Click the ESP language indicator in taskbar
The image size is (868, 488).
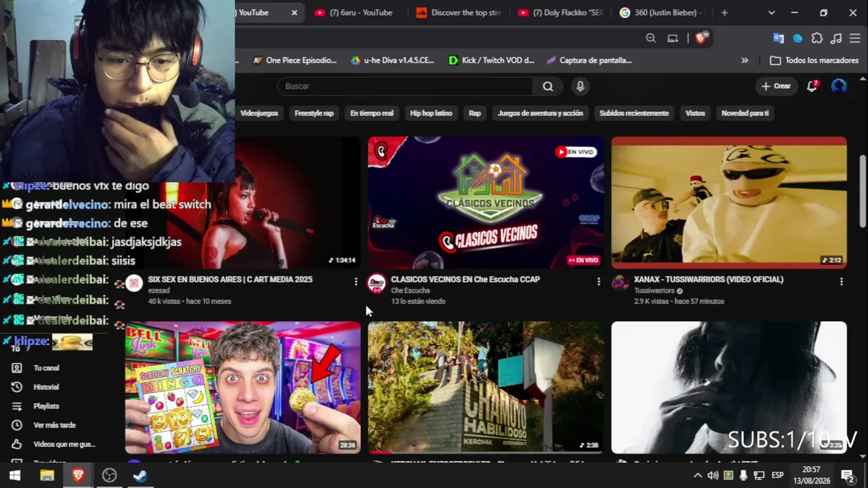[x=778, y=475]
